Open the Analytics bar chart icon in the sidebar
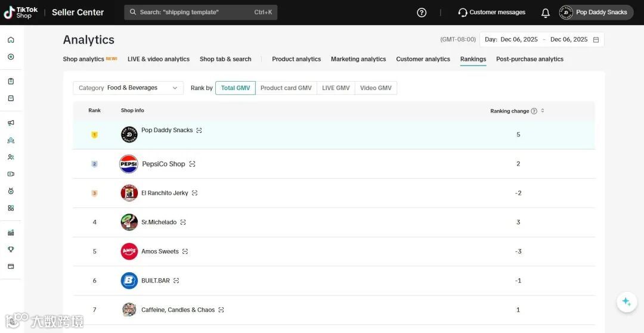Screen dimensions: 644x333 point(11,232)
